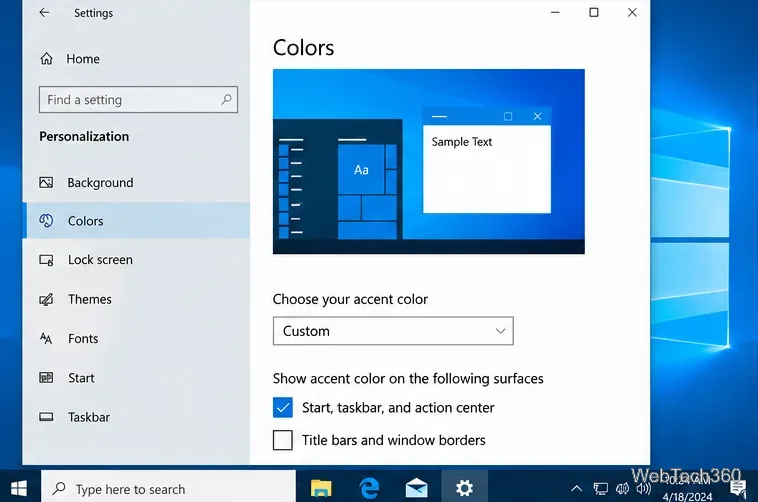The image size is (758, 502).
Task: Open the Lock screen settings page
Action: click(136, 260)
